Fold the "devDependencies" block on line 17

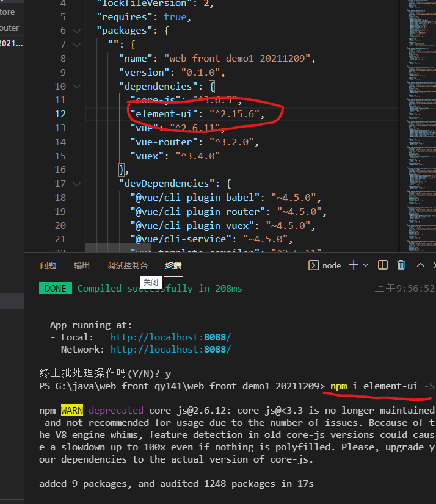[76, 184]
